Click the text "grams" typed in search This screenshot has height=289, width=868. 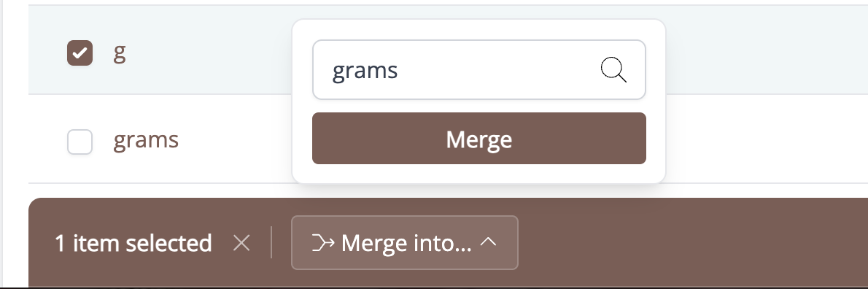coord(365,71)
